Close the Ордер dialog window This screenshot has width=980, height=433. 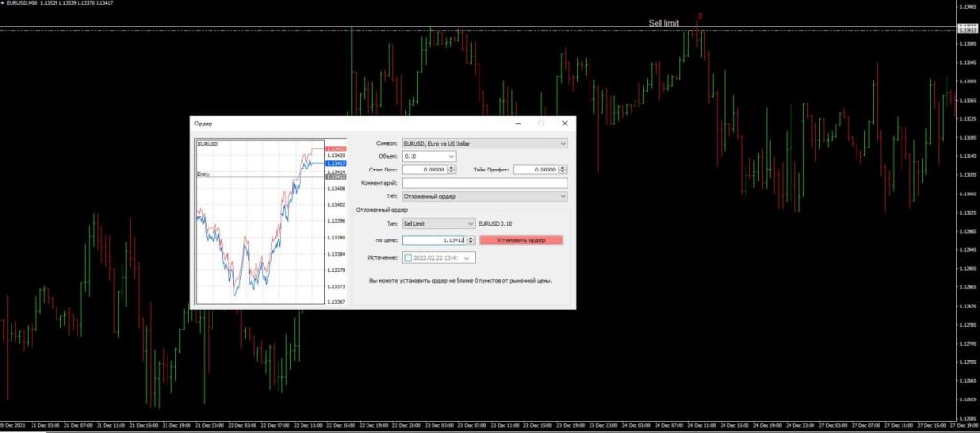coord(565,124)
